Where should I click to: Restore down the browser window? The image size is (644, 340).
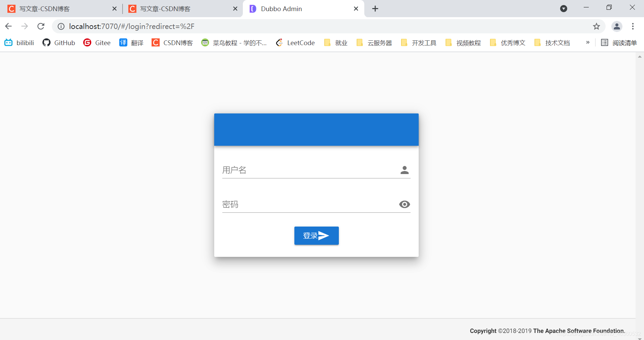click(609, 7)
